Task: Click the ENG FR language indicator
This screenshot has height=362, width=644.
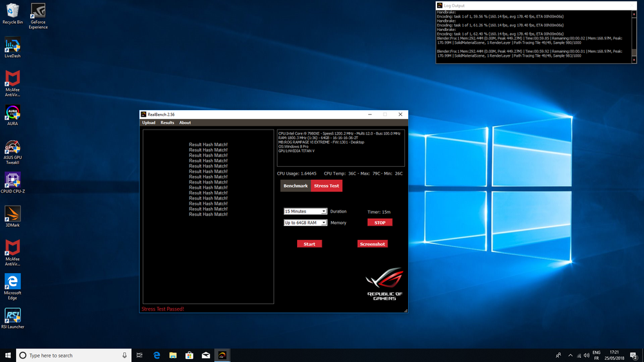Action: 596,356
